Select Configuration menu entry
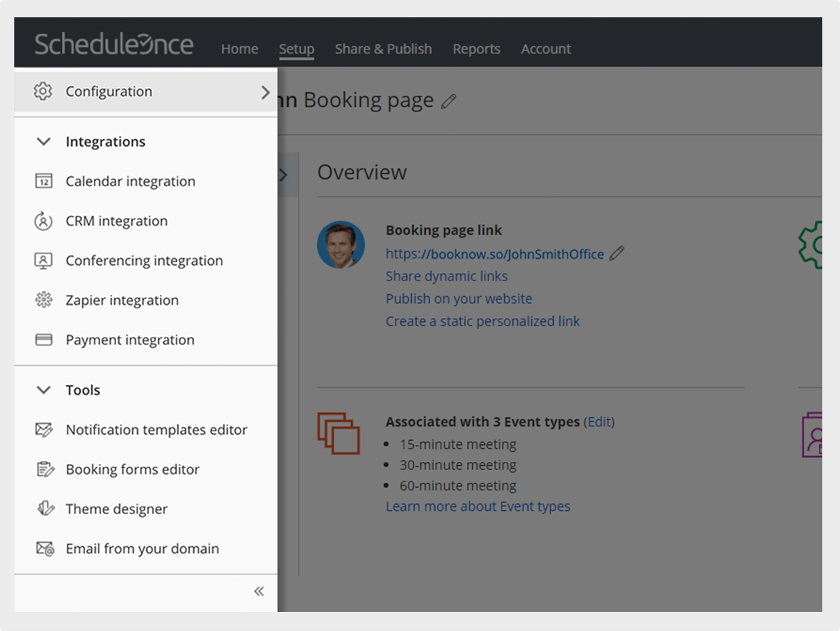This screenshot has width=840, height=631. (x=145, y=92)
